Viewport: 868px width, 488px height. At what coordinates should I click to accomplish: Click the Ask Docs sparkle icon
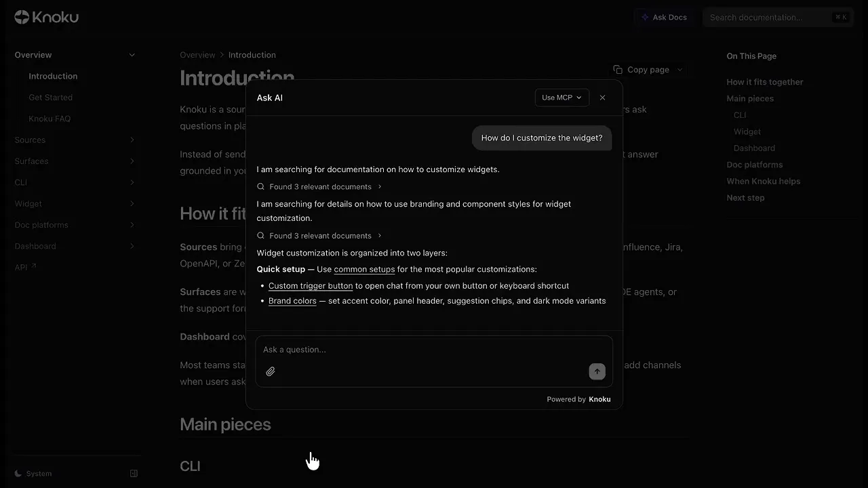click(645, 18)
